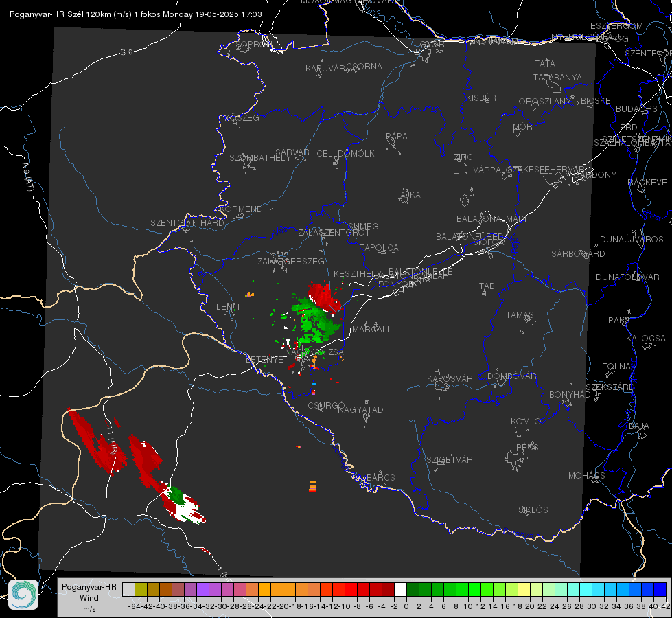672x618 pixels.
Task: Select the KORMEND label
Action: coord(241,209)
